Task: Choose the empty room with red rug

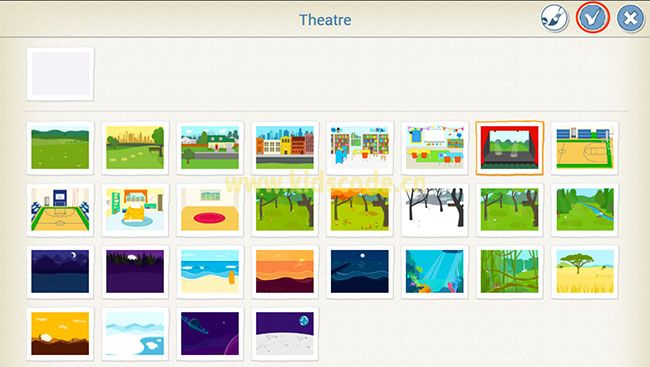Action: (x=210, y=210)
